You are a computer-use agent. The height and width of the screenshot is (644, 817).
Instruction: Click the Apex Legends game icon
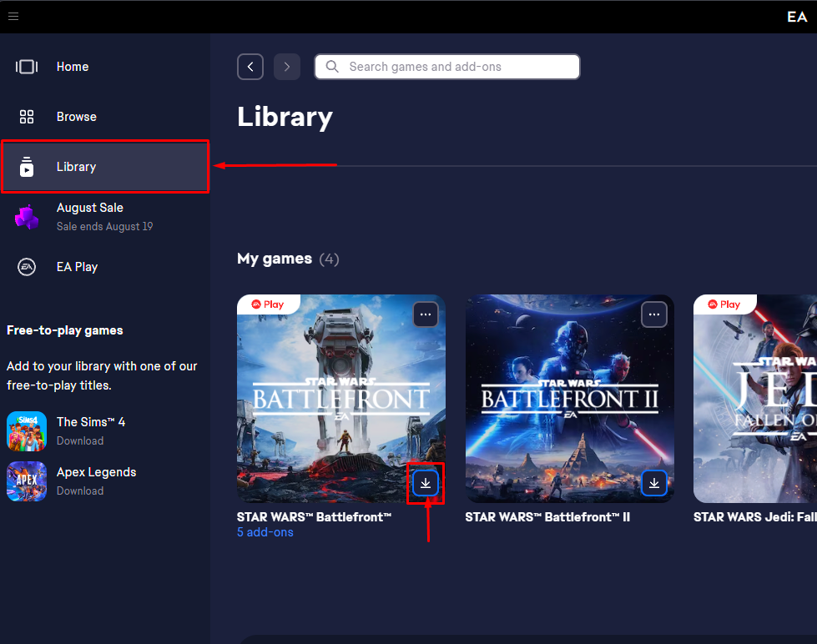tap(27, 481)
